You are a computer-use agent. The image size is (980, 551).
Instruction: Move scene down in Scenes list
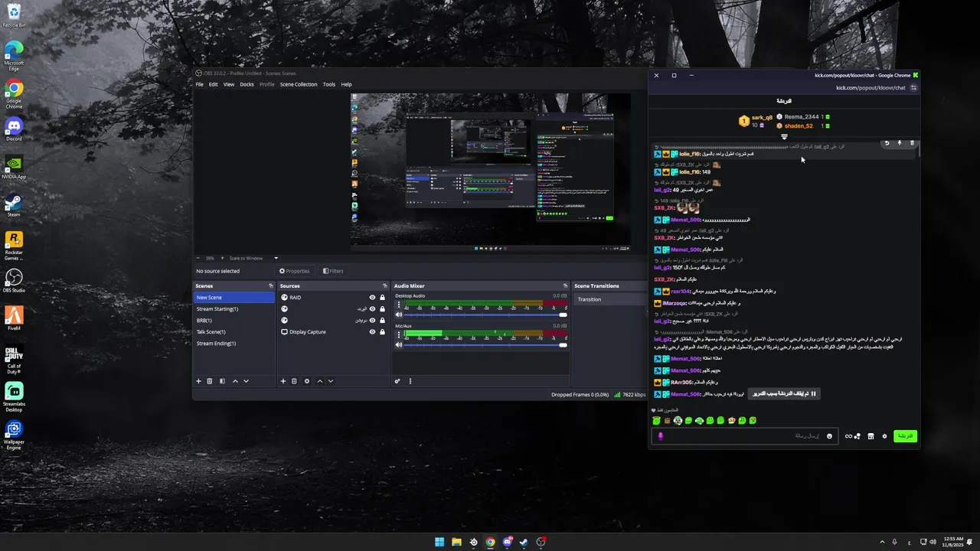pyautogui.click(x=246, y=381)
